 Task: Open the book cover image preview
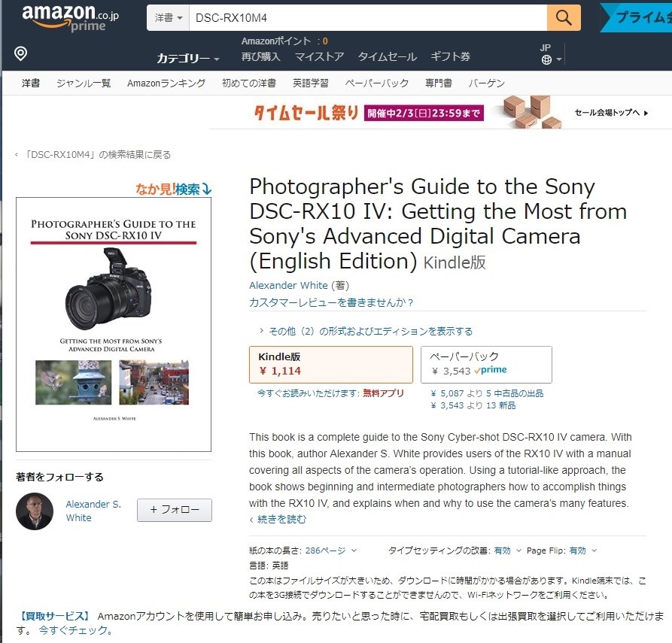tap(114, 324)
